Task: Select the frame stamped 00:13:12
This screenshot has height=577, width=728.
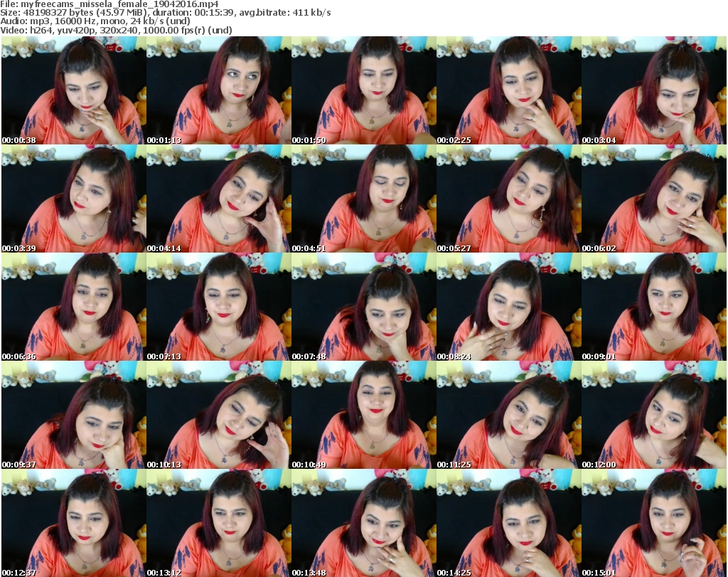Action: coord(219,523)
